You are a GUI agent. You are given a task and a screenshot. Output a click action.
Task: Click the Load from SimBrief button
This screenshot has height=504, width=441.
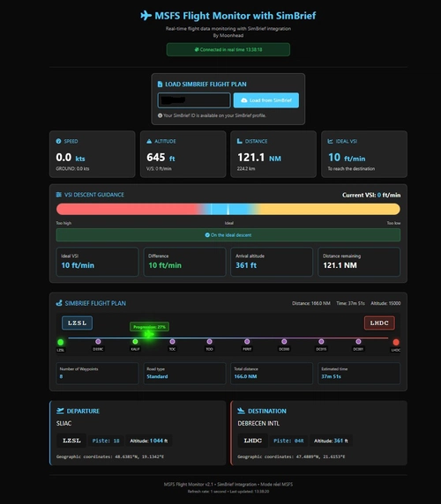point(266,100)
